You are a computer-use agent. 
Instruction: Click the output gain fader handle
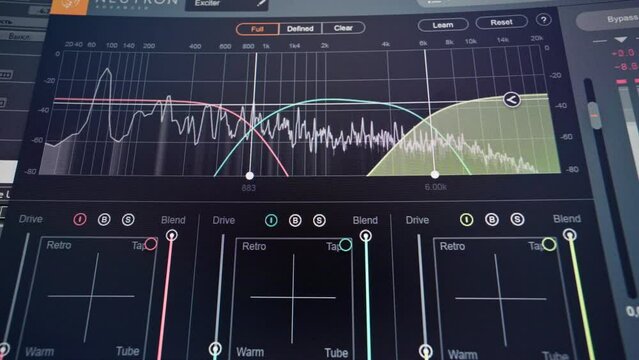click(x=595, y=115)
